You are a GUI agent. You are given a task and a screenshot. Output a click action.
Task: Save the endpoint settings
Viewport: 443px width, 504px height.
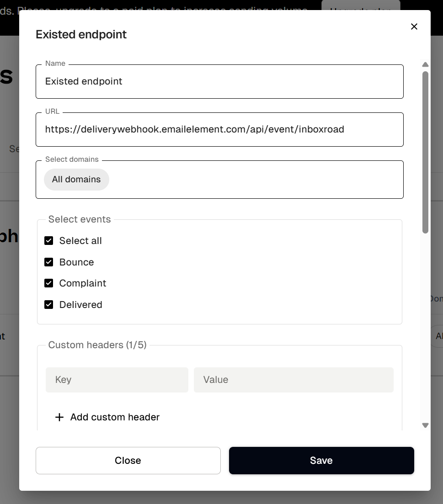[x=321, y=461]
